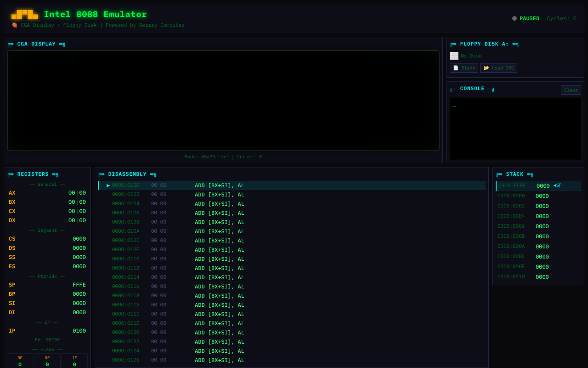Click the DI register value
Image resolution: width=588 pixels, height=368 pixels.
coord(79,312)
